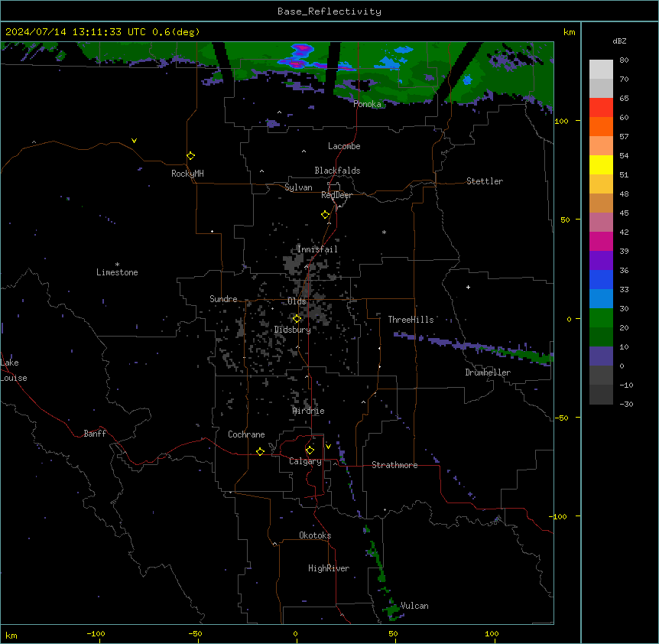Image resolution: width=659 pixels, height=644 pixels.
Task: Click the Olds city label
Action: 297,301
